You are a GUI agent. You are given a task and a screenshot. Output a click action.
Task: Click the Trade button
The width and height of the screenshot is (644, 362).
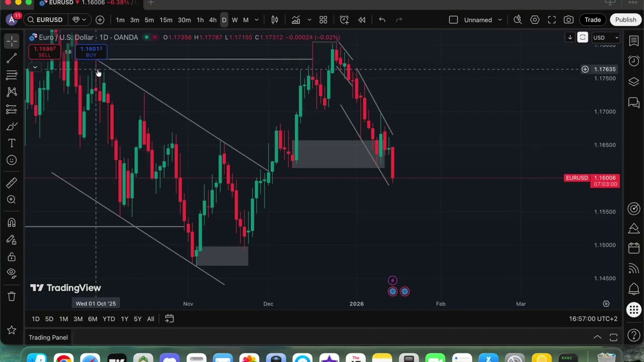[x=593, y=20]
